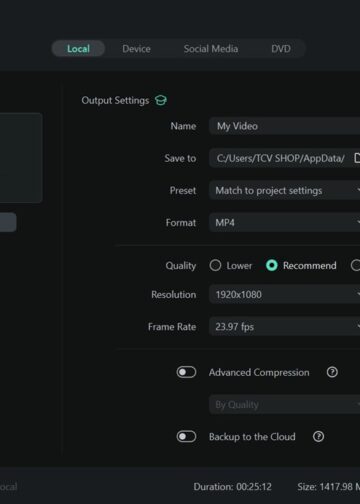The image size is (360, 504).
Task: Click the Duration: 00:25:12 text
Action: pos(232,487)
